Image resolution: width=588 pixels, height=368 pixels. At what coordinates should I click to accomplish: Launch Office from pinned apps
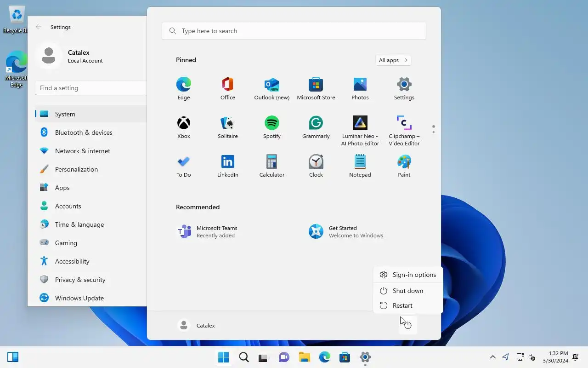(x=227, y=88)
